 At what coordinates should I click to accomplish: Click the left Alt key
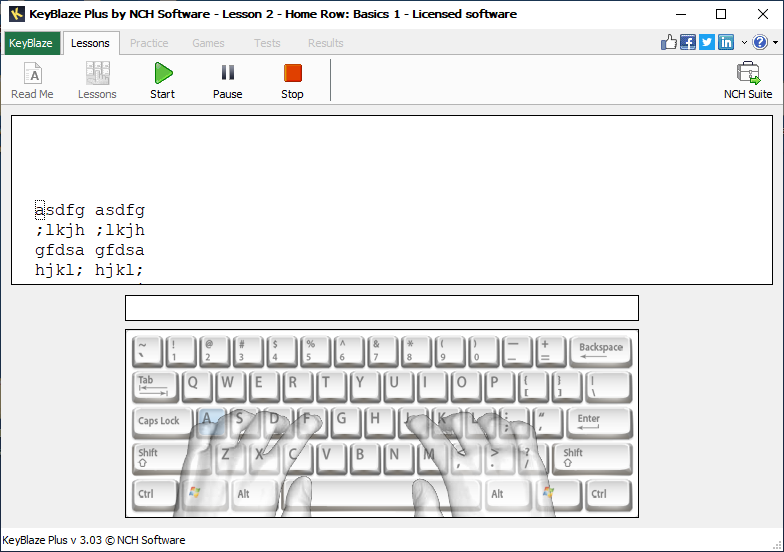254,495
